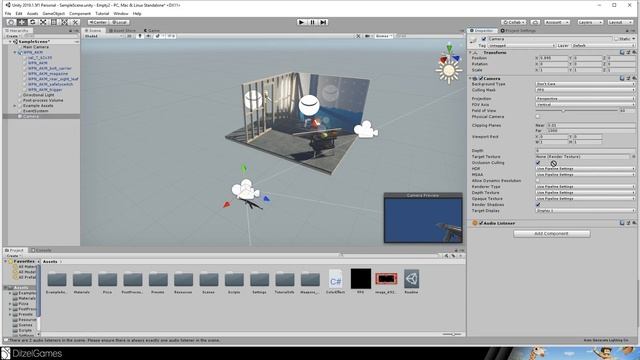640x360 pixels.
Task: Select the Scale tool in the toolbar
Action: [x=43, y=22]
